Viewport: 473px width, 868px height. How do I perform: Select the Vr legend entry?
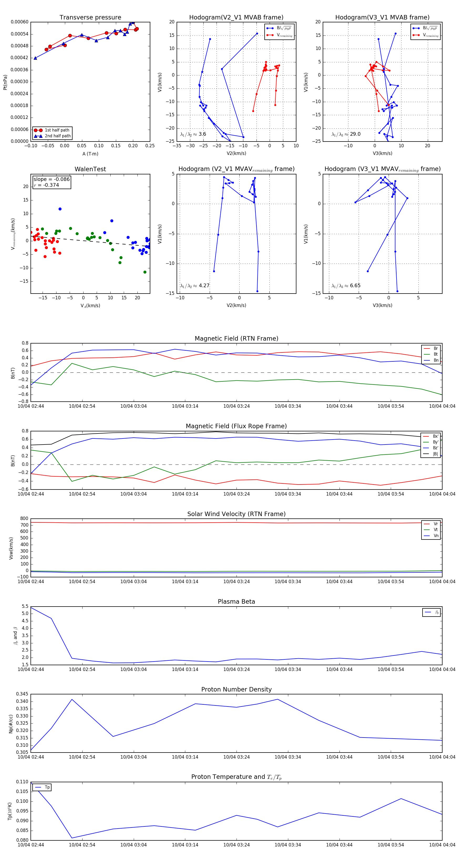[431, 524]
